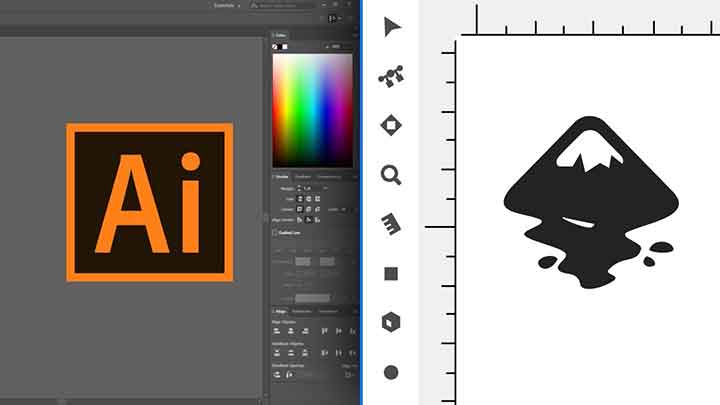Enable the Dashed Line checkbox

[275, 233]
